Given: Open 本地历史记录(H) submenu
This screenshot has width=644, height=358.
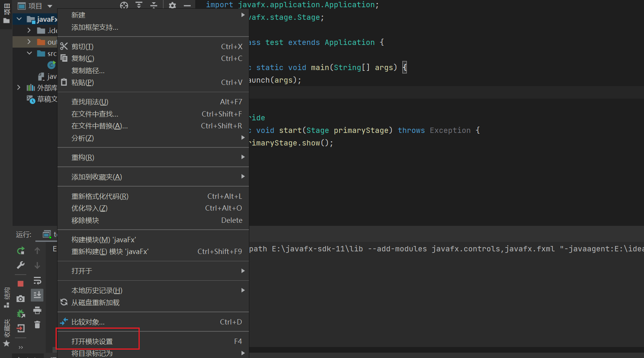Looking at the screenshot, I should (x=153, y=290).
